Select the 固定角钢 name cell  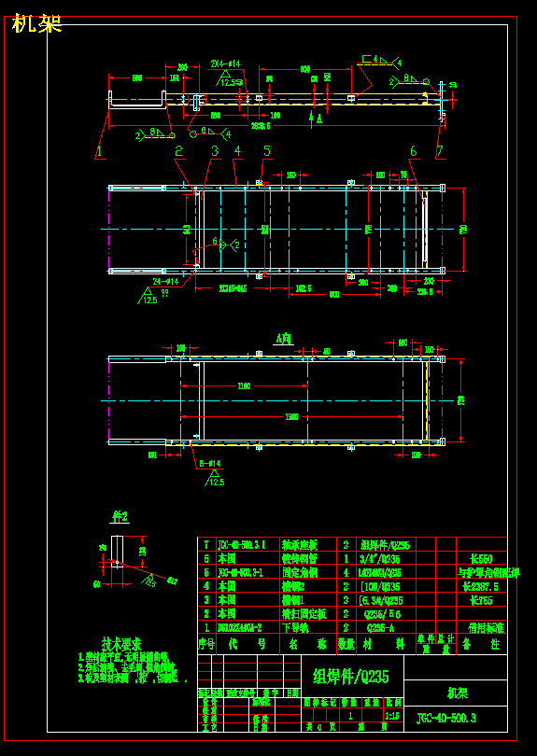click(x=300, y=572)
